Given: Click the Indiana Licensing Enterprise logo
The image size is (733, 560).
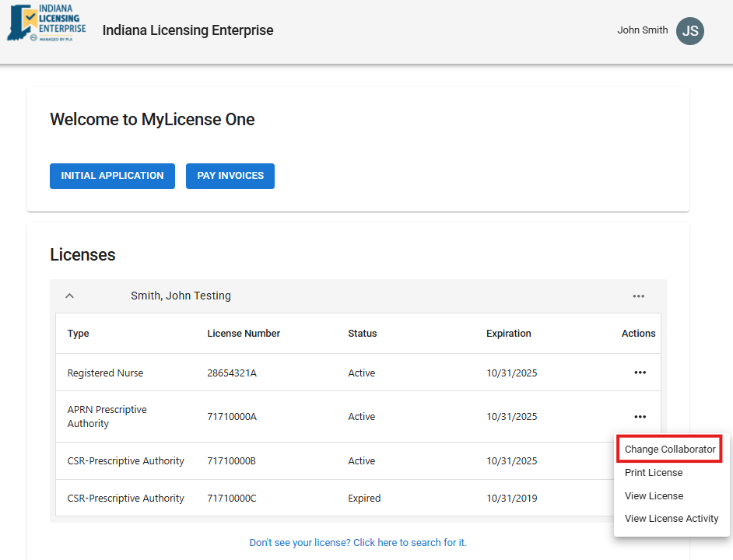Looking at the screenshot, I should [47, 23].
